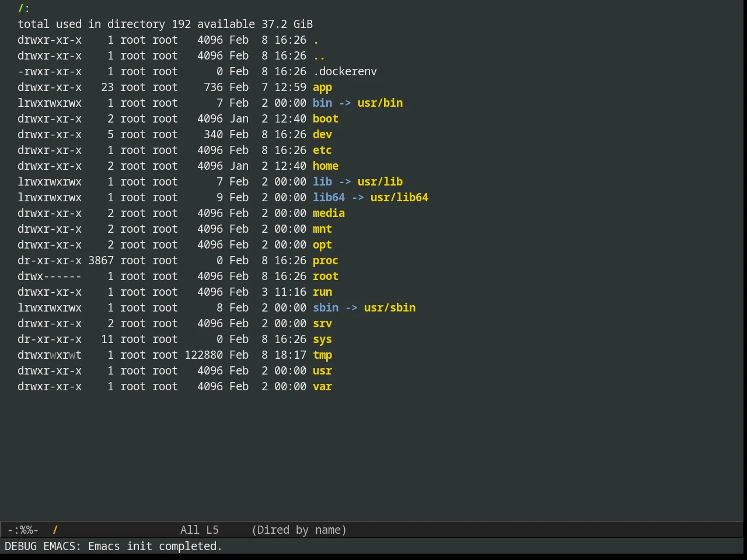Click time 12:59 on the app row
The image size is (747, 560).
point(290,87)
